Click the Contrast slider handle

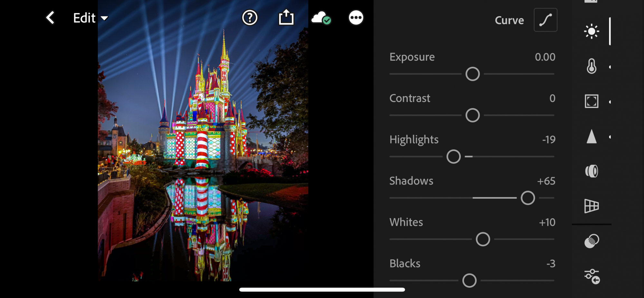click(473, 115)
